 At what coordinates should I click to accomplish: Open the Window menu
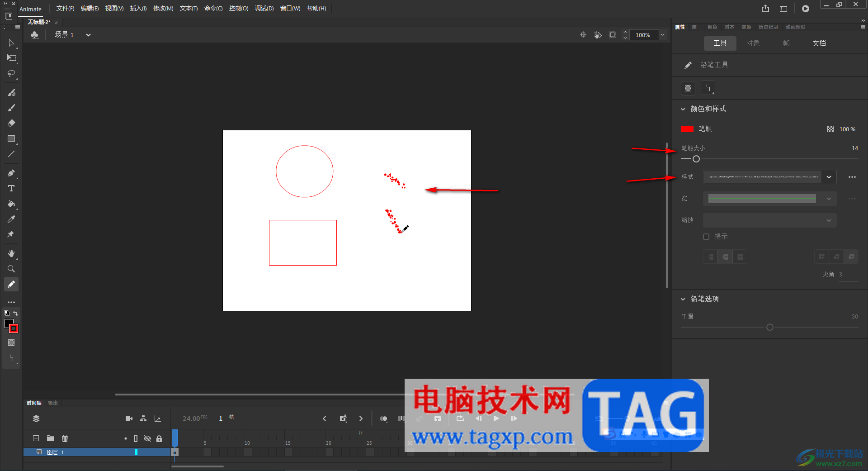click(290, 9)
